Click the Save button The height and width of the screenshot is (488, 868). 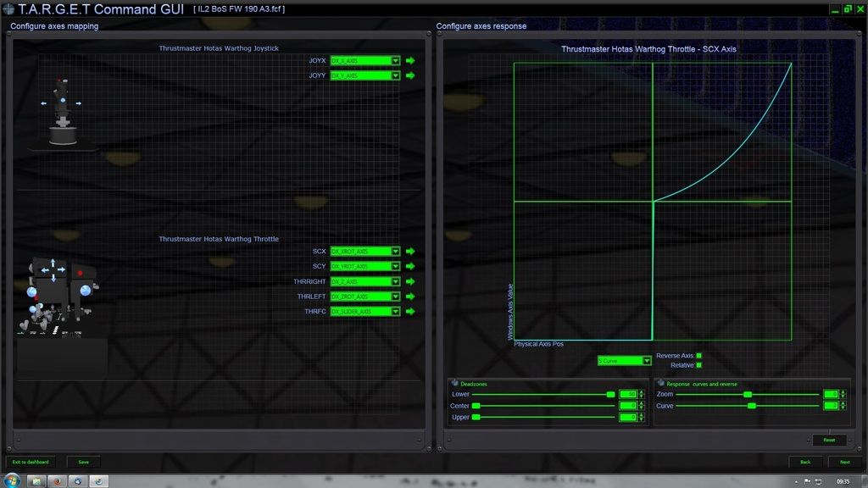click(83, 462)
